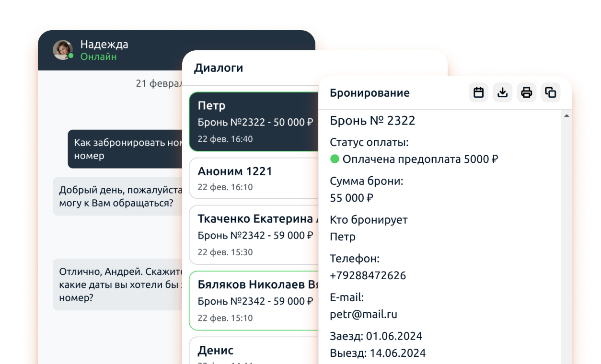Click the 'Добрый день' reply message
Image resolution: width=601 pixels, height=364 pixels.
117,196
